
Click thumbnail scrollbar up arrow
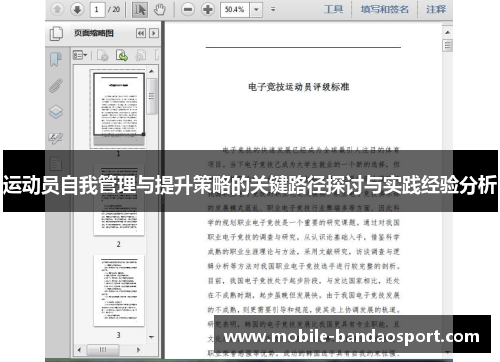[x=152, y=71]
